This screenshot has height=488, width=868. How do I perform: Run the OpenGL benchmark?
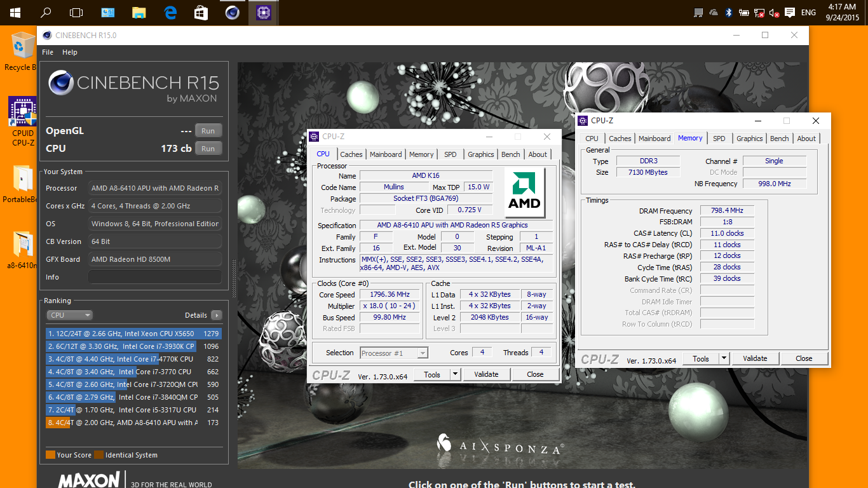[x=208, y=131]
